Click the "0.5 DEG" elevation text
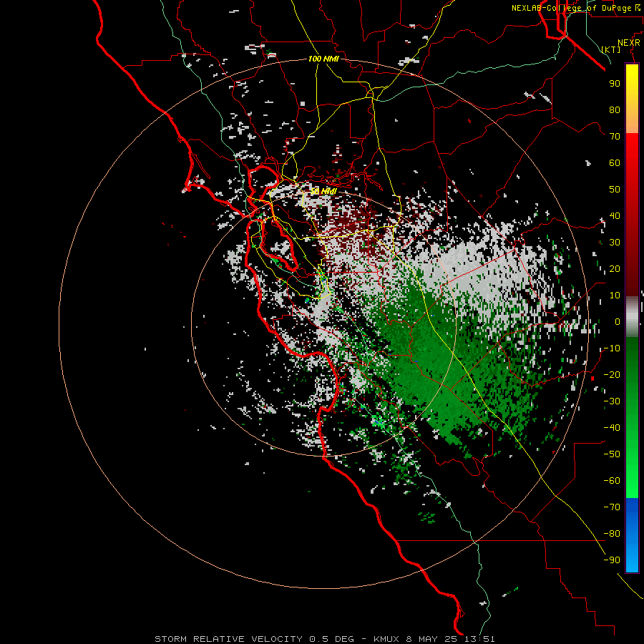The image size is (644, 644). 331,639
